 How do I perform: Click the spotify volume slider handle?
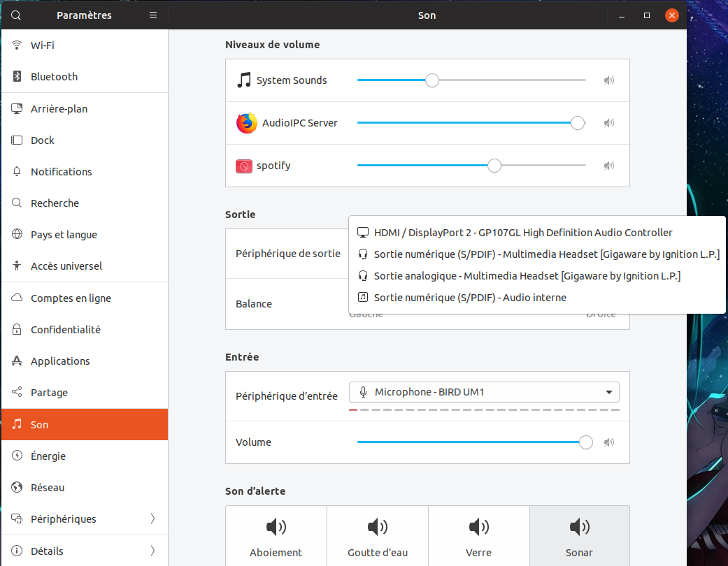click(494, 166)
